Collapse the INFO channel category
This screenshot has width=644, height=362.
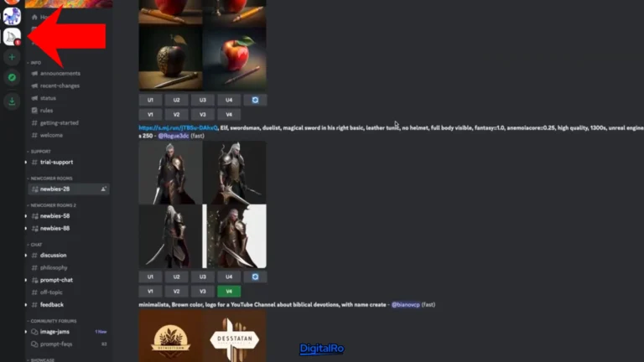click(35, 63)
